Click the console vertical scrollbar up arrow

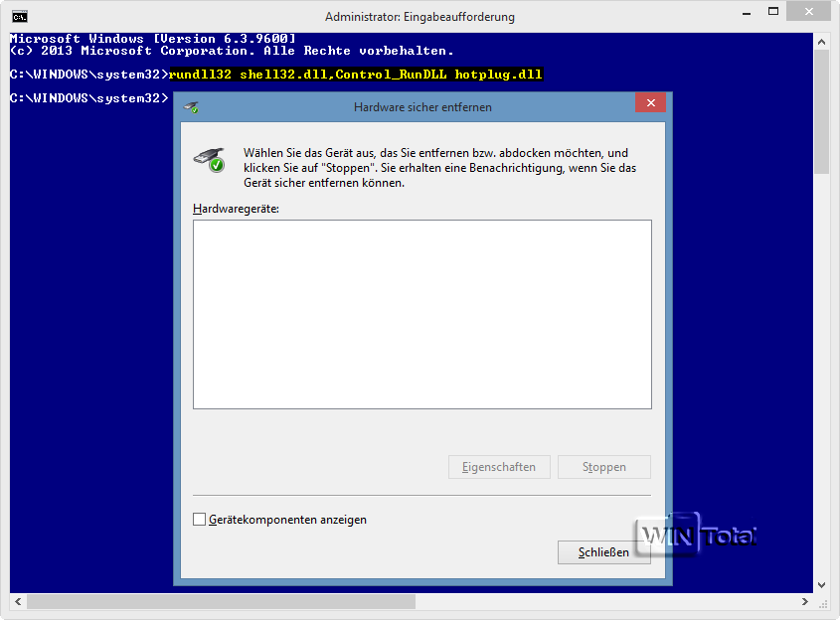point(821,41)
